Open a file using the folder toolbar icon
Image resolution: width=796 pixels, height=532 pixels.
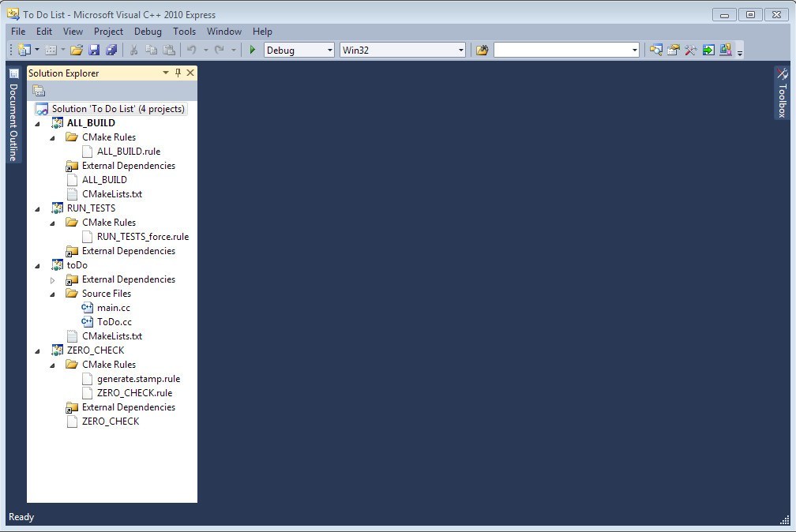pos(77,50)
